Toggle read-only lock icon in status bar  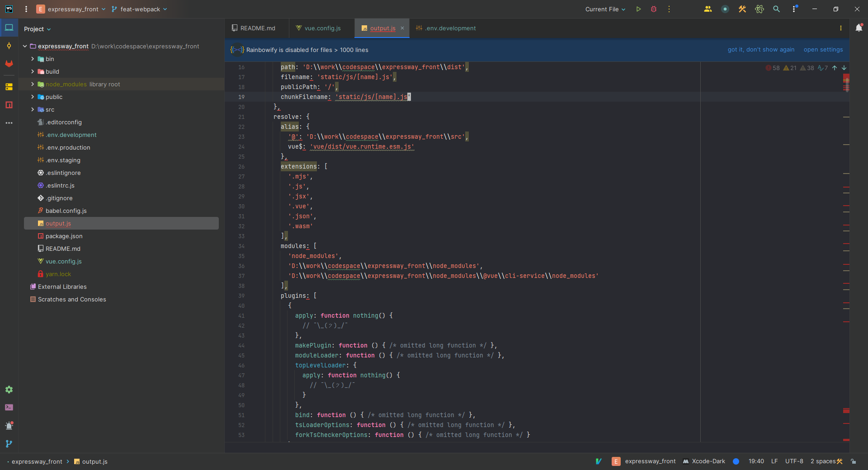pos(853,461)
